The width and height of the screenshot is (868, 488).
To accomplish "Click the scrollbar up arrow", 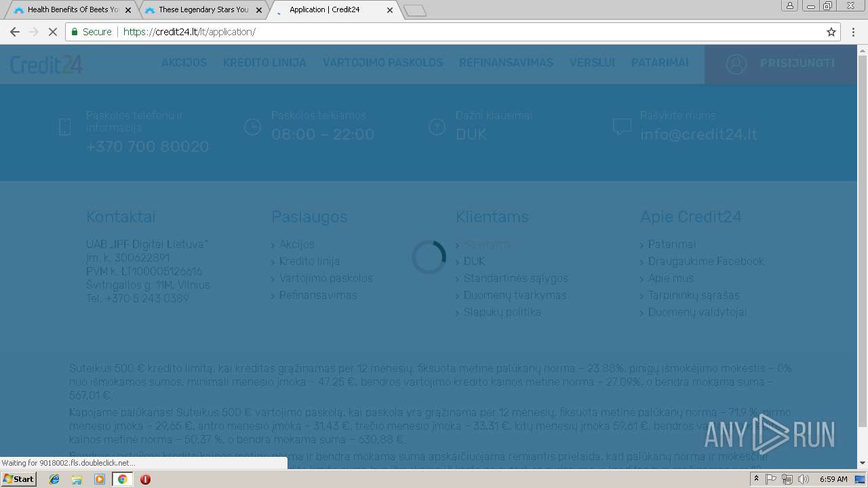I will [x=863, y=50].
